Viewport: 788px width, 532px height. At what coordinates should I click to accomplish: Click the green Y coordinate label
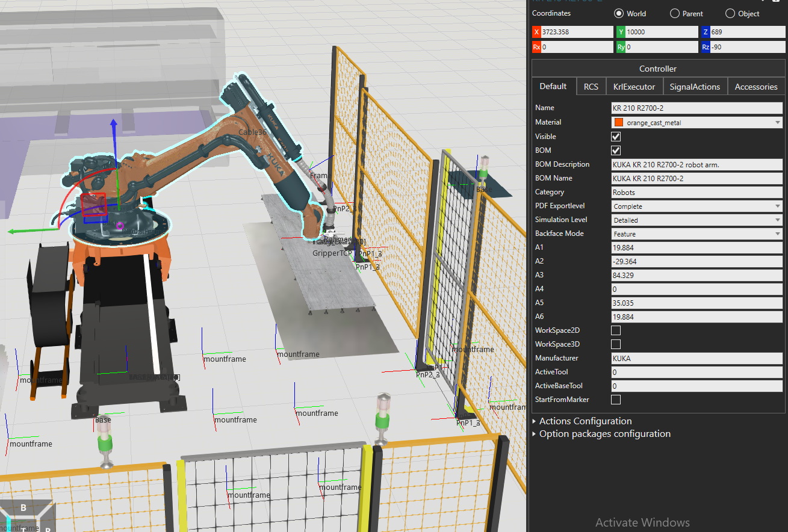coord(621,32)
